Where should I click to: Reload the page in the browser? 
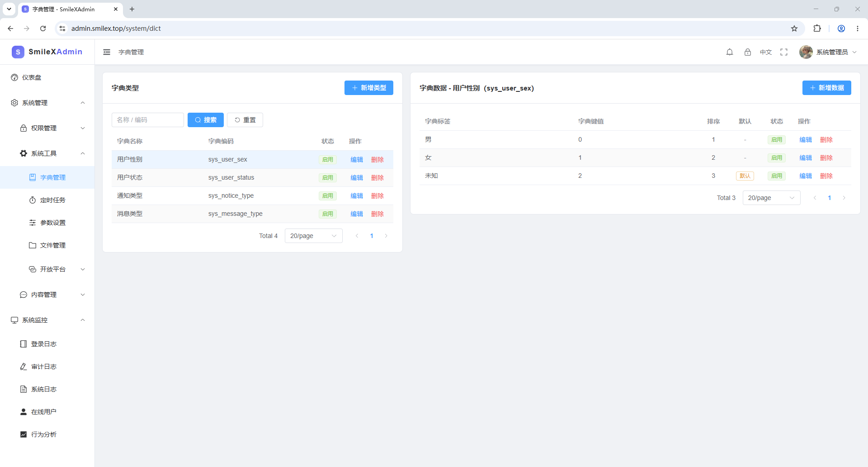coord(43,29)
